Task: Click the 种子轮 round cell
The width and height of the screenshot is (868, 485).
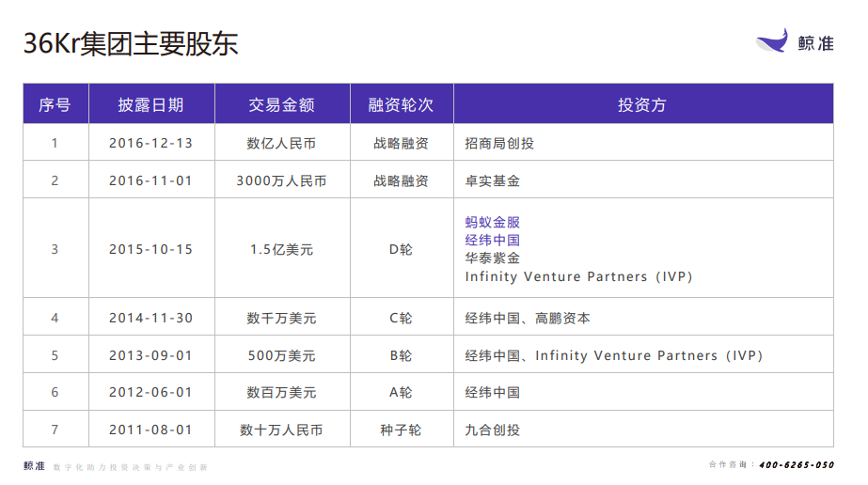Action: click(401, 430)
